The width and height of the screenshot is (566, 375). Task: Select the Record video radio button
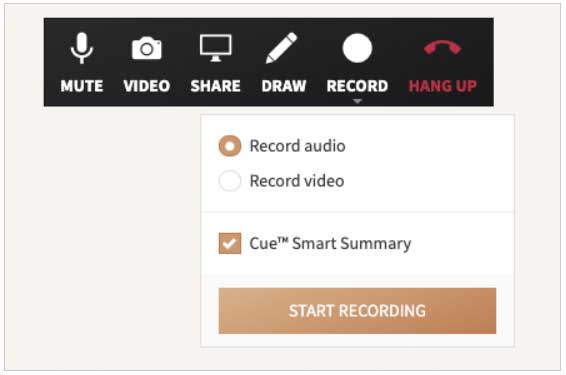(x=230, y=180)
